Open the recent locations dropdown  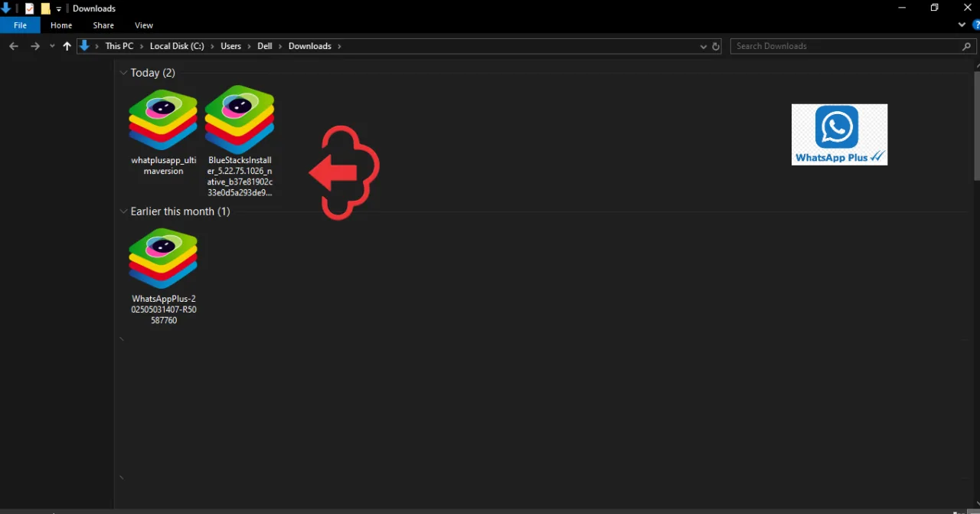52,46
